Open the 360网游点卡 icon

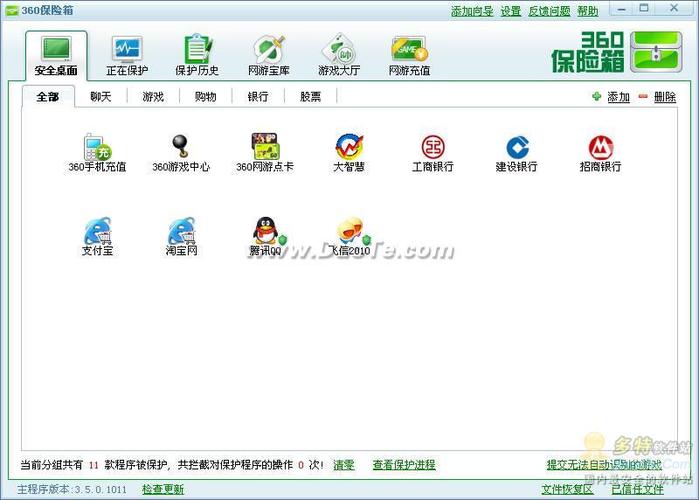click(265, 148)
